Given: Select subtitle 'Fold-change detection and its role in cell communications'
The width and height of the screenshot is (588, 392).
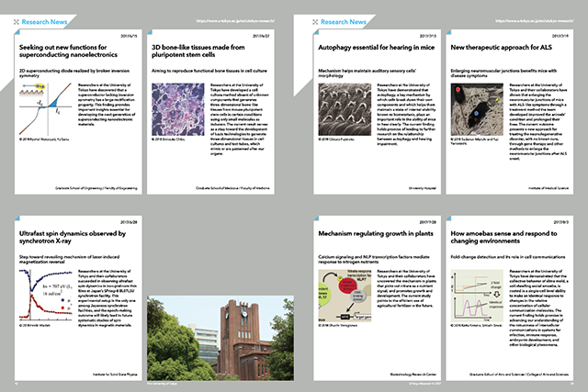Looking at the screenshot, I should click(x=508, y=257).
